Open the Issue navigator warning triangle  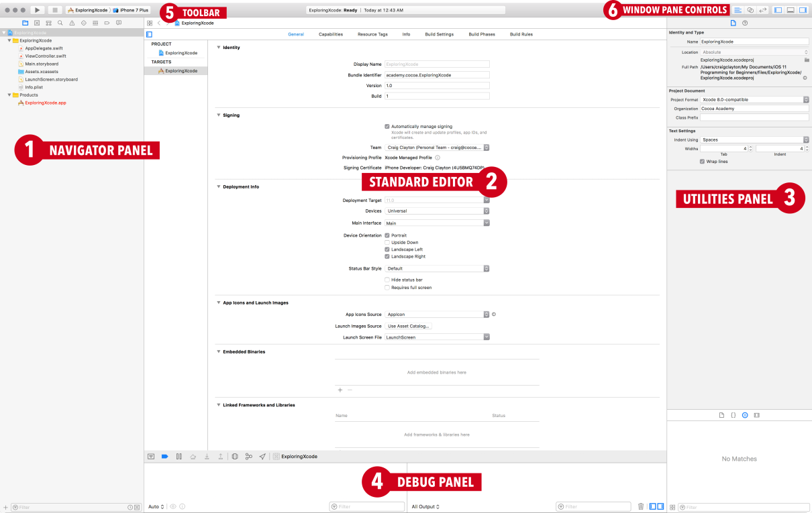pos(72,23)
